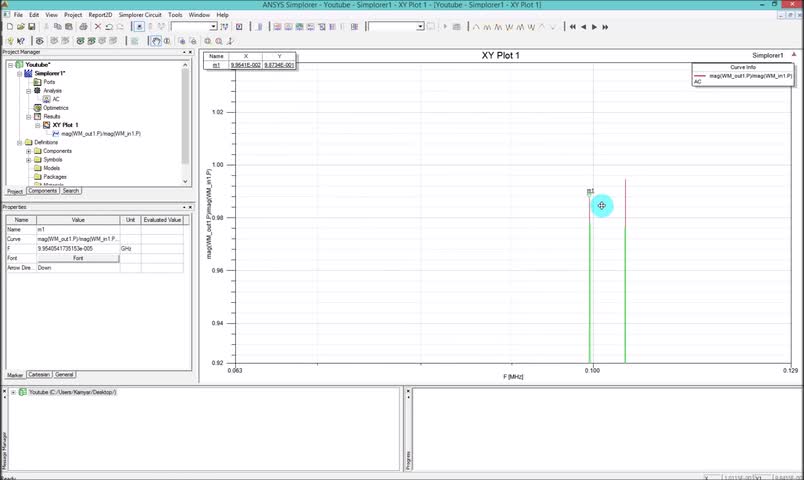Click the red zoom magnifier icon

[x=219, y=41]
